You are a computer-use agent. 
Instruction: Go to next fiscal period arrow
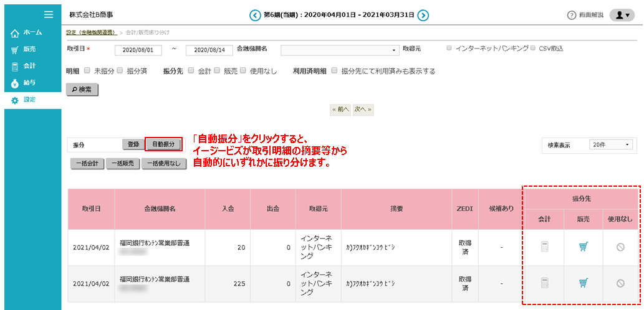click(423, 15)
